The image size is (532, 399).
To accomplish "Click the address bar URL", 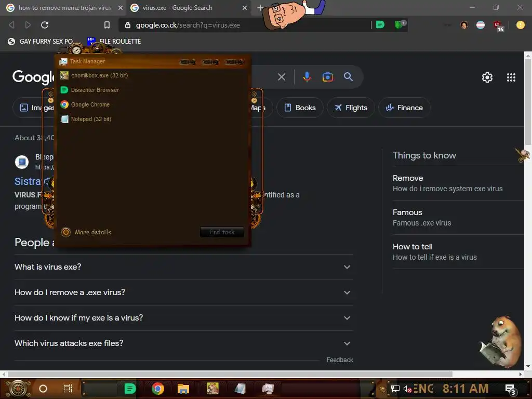I will (188, 25).
